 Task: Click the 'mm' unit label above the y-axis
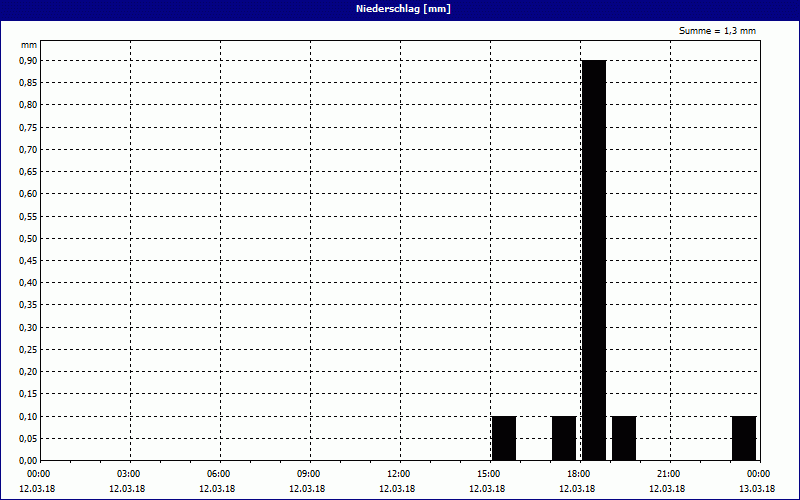click(x=29, y=45)
